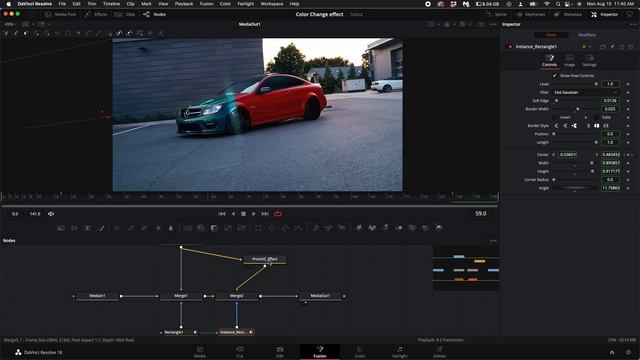The height and width of the screenshot is (360, 640).
Task: Add a Polygon mask from the toolbar
Action: coord(285,228)
